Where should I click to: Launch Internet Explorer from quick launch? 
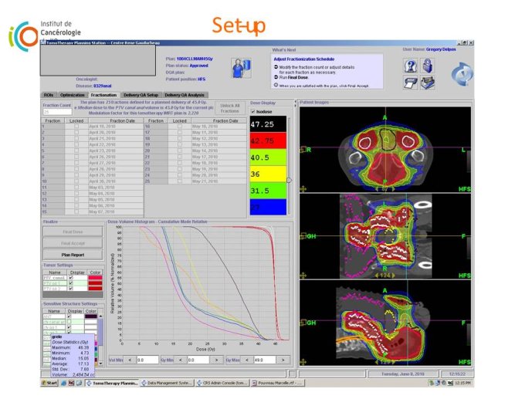tap(64, 383)
